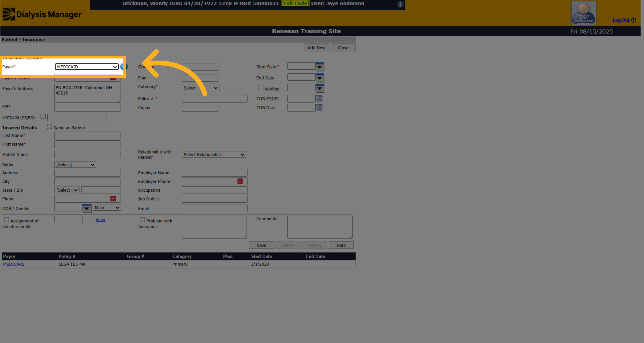Open the MEDICARE payor record link

coord(14,264)
